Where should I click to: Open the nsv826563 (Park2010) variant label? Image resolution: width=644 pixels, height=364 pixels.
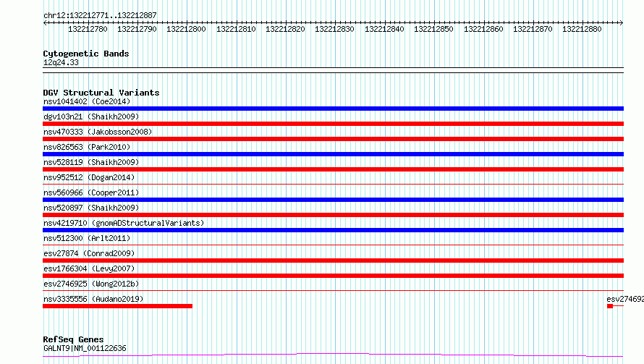coord(87,147)
